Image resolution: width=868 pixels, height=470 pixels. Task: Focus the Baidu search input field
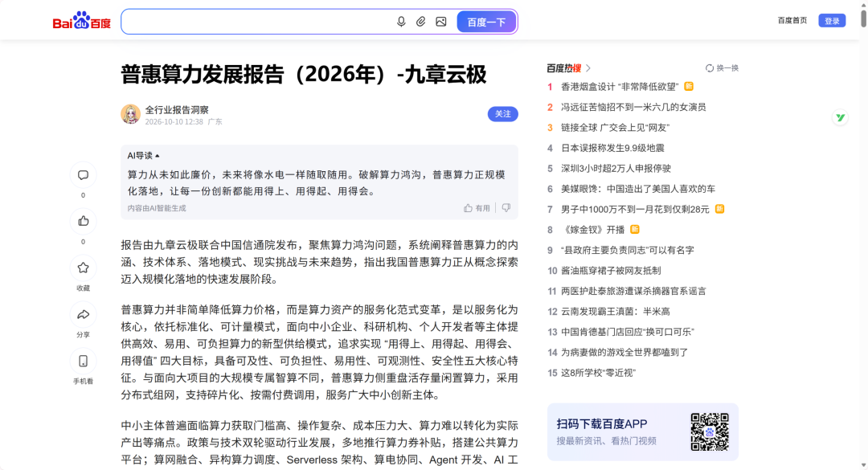click(x=257, y=22)
